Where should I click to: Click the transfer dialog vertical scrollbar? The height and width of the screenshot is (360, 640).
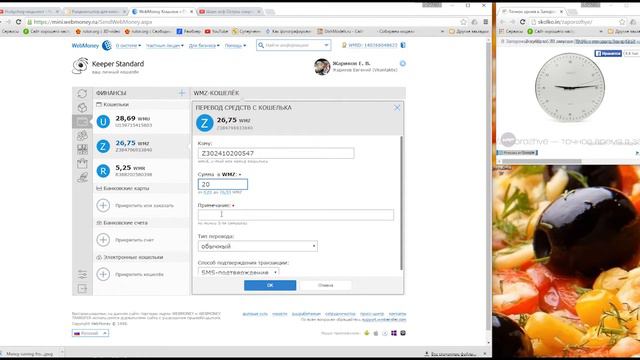point(401,203)
